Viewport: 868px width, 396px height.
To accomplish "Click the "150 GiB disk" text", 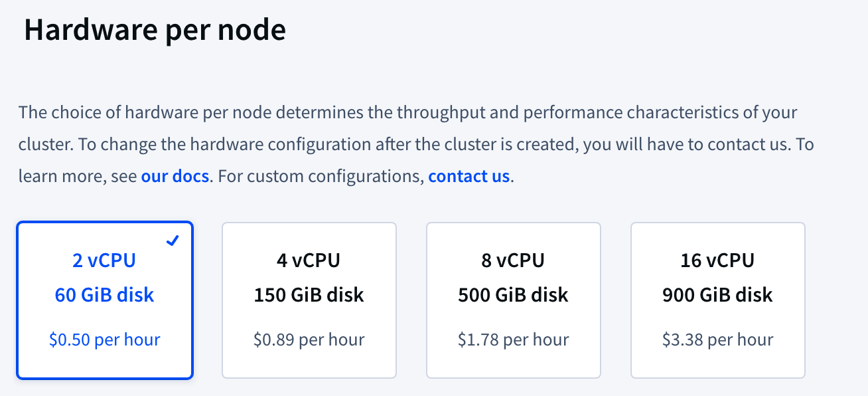I will pyautogui.click(x=309, y=294).
